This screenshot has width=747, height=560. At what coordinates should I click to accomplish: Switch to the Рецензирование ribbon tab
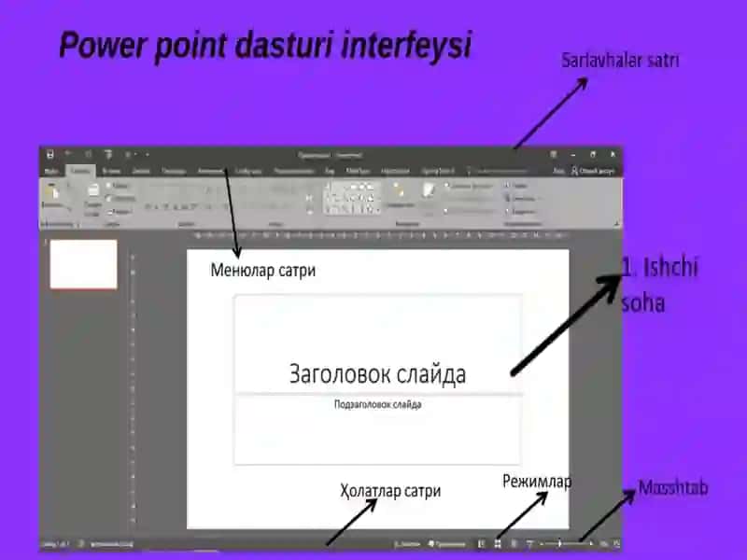pyautogui.click(x=294, y=171)
